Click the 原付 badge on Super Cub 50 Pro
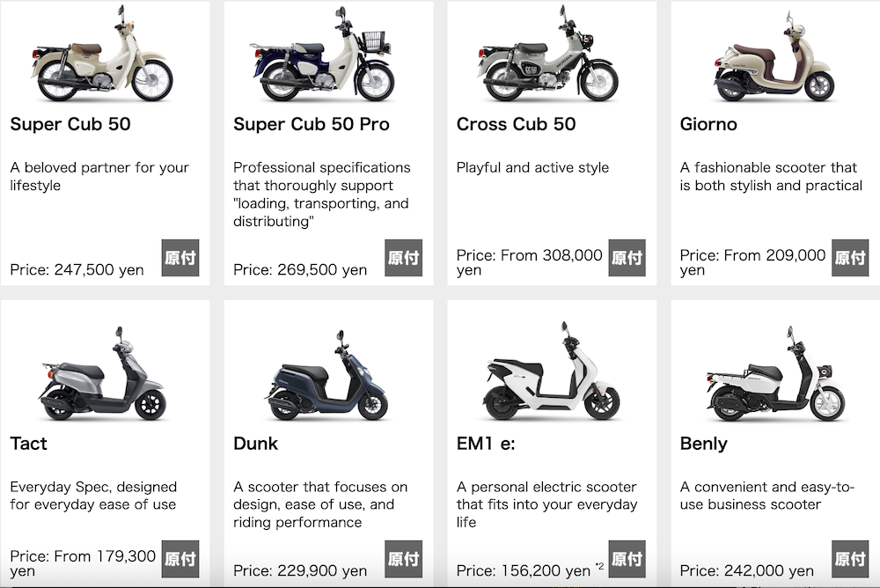880x588 pixels. point(404,258)
